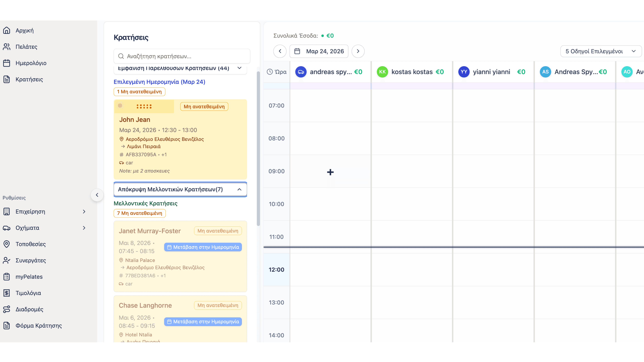Click the calendar icon in the date picker
Screen dimensions: 644x362
297,51
